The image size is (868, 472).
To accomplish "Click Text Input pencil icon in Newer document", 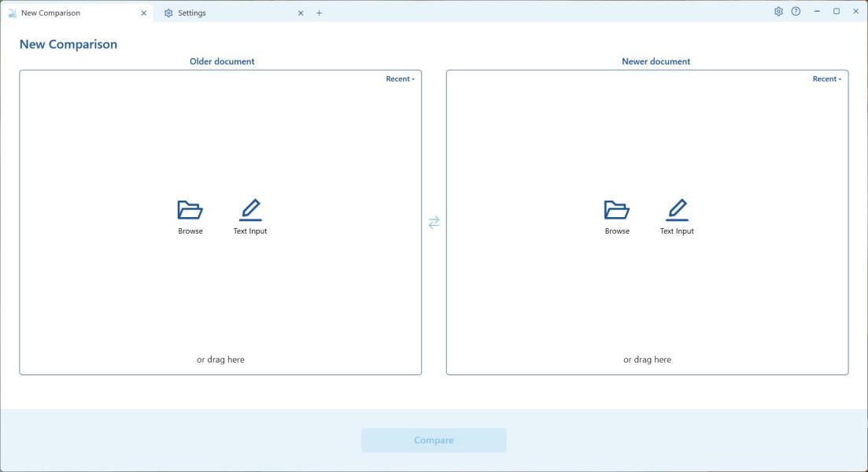I will tap(677, 210).
